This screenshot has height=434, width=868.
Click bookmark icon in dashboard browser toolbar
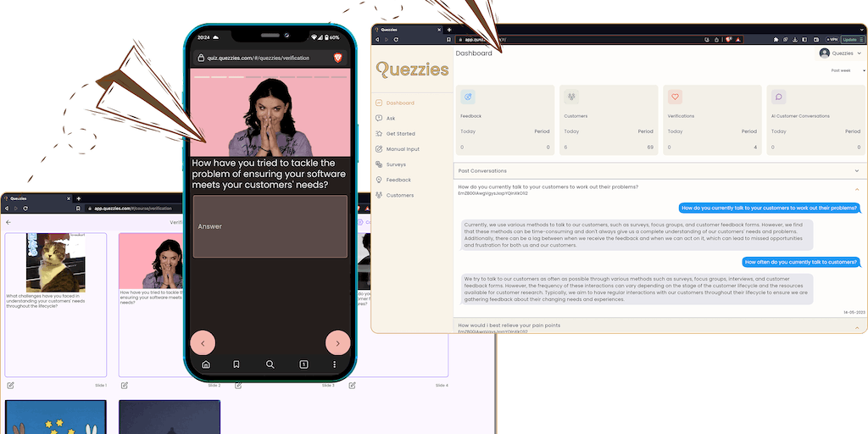448,40
